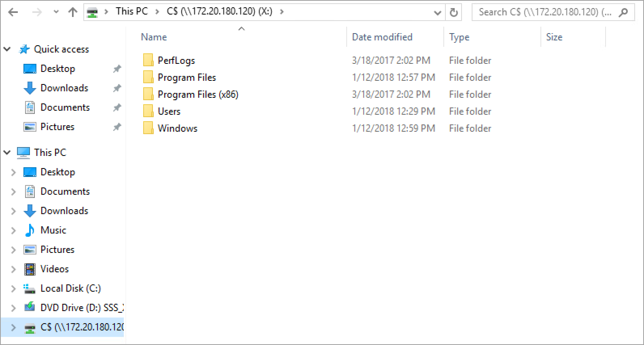Viewport: 644px width, 345px height.
Task: Collapse the Quick access section
Action: (x=7, y=49)
